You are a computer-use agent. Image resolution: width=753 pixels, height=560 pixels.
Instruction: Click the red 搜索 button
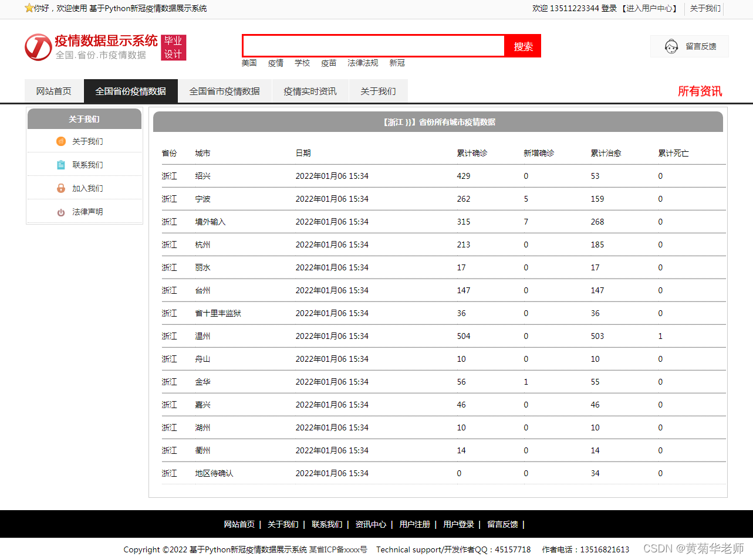click(523, 46)
